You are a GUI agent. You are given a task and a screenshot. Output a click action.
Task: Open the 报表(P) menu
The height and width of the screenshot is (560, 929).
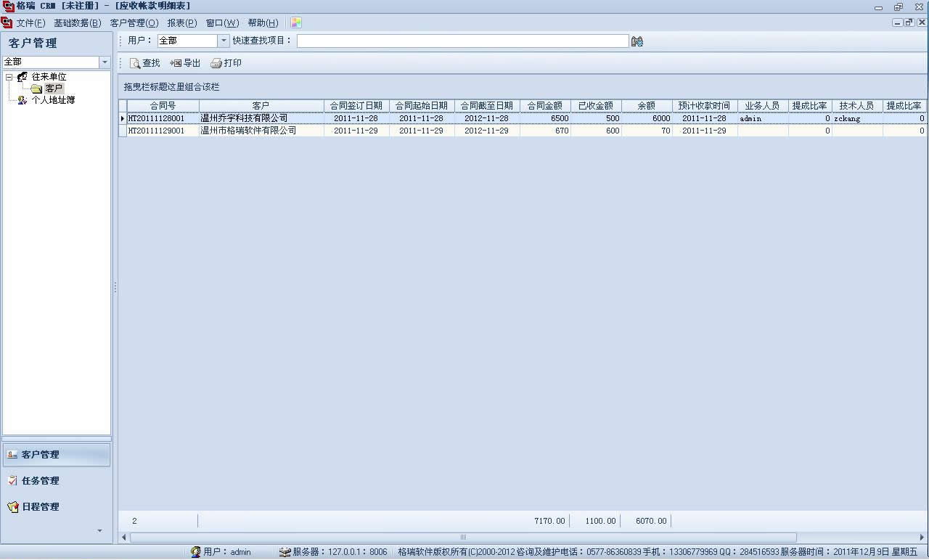[x=182, y=23]
